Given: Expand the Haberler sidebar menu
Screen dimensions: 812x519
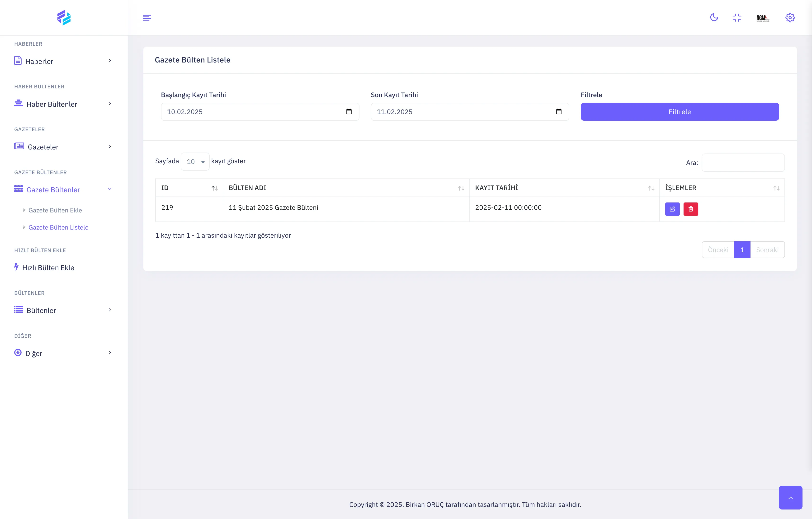Looking at the screenshot, I should tap(63, 61).
